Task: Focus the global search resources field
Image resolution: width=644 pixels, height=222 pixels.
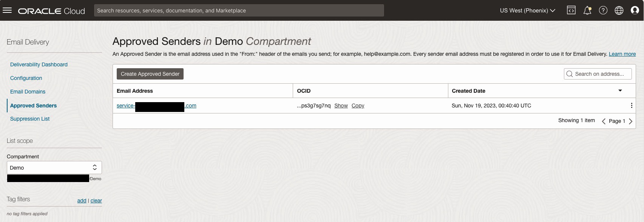Action: point(239,11)
